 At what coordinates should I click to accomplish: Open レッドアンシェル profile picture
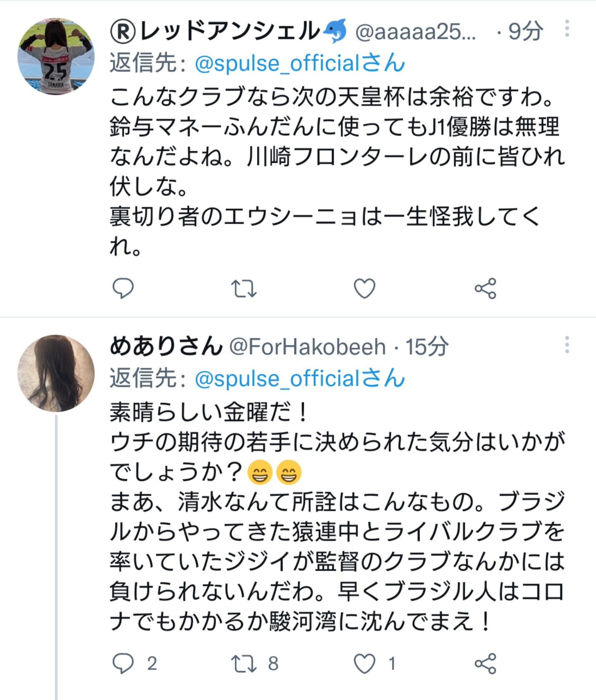(56, 57)
